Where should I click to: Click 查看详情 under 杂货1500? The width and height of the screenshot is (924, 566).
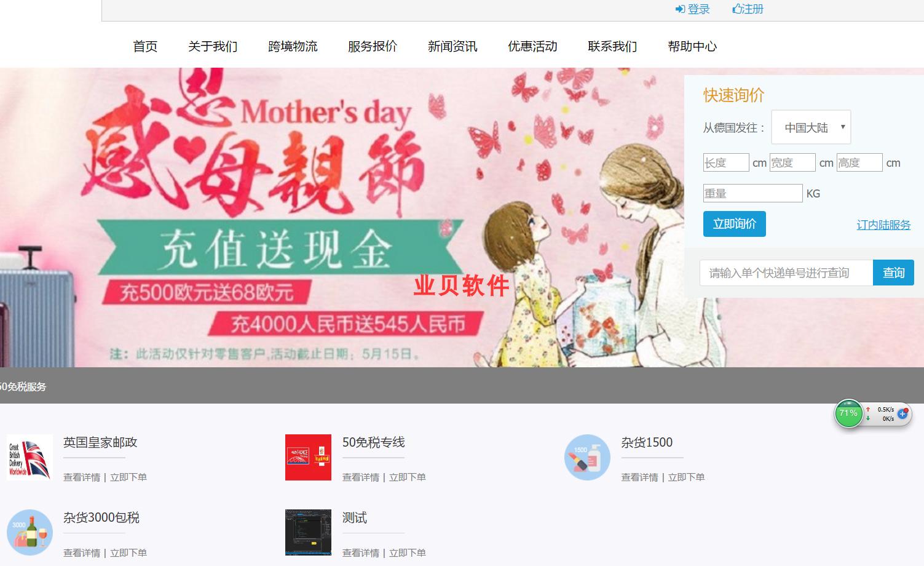click(639, 477)
